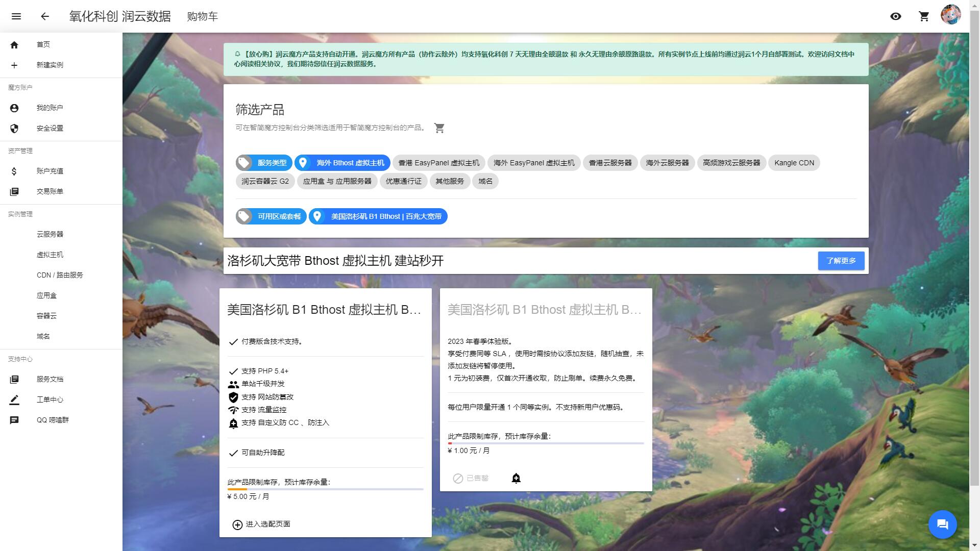980x551 pixels.
Task: Toggle the eye visibility icon in header
Action: tap(896, 16)
